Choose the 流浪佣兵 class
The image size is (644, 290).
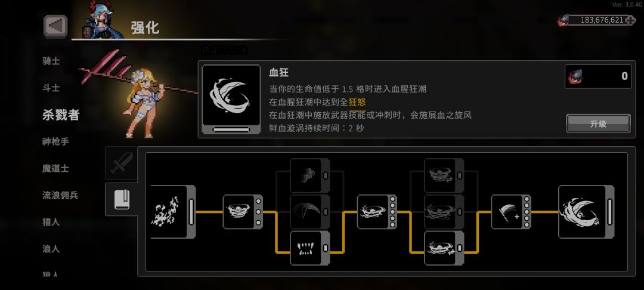[x=60, y=196]
